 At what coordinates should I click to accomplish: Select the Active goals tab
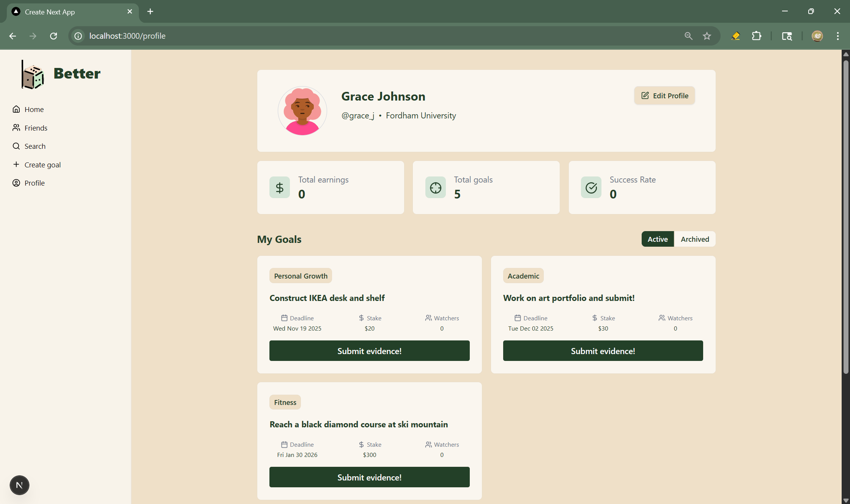657,239
